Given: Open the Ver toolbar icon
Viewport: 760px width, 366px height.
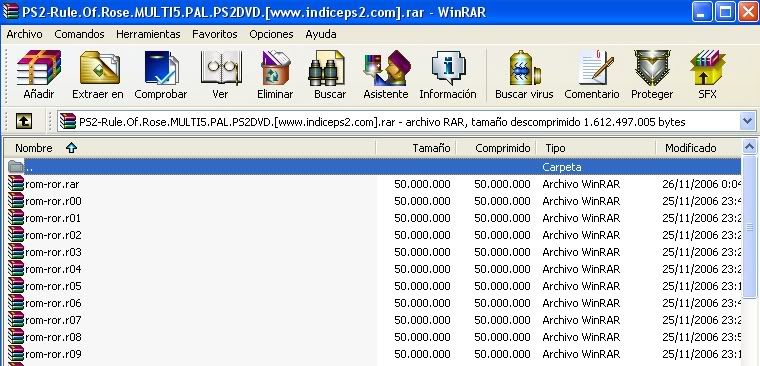Looking at the screenshot, I should tap(221, 68).
